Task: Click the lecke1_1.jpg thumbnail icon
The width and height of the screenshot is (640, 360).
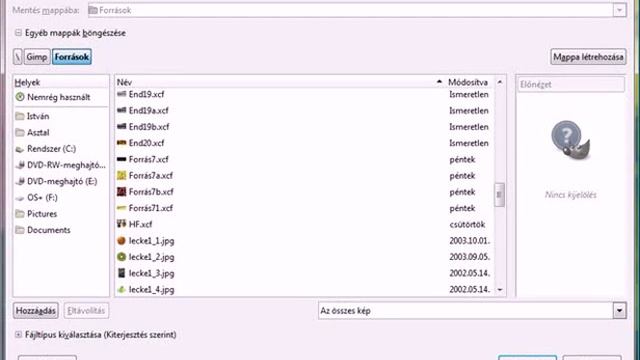Action: pos(121,241)
